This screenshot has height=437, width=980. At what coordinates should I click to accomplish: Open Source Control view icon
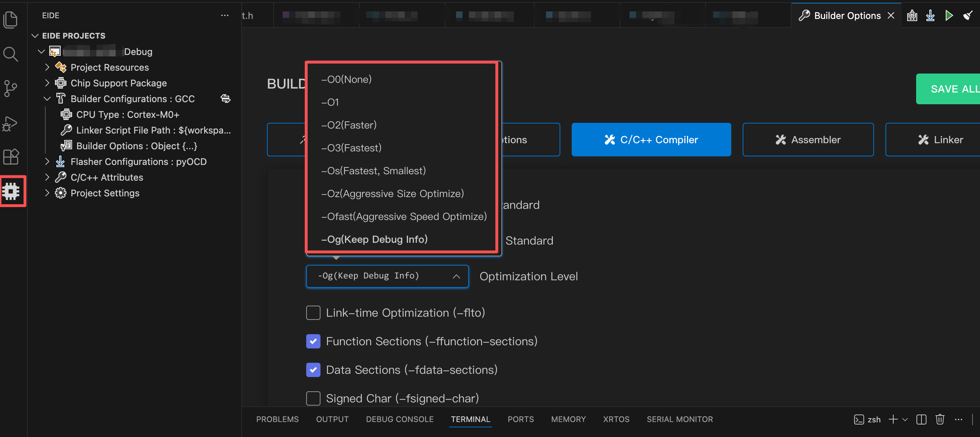coord(10,89)
